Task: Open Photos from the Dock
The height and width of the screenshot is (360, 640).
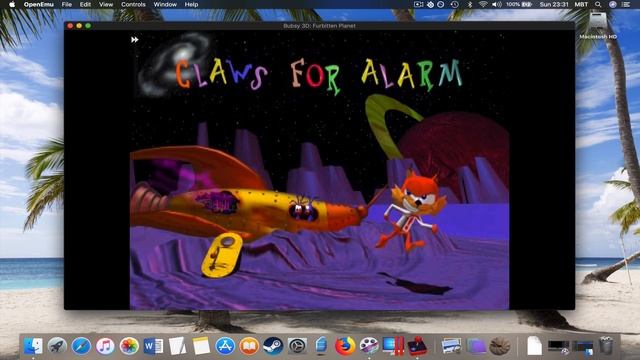Action: pyautogui.click(x=129, y=346)
